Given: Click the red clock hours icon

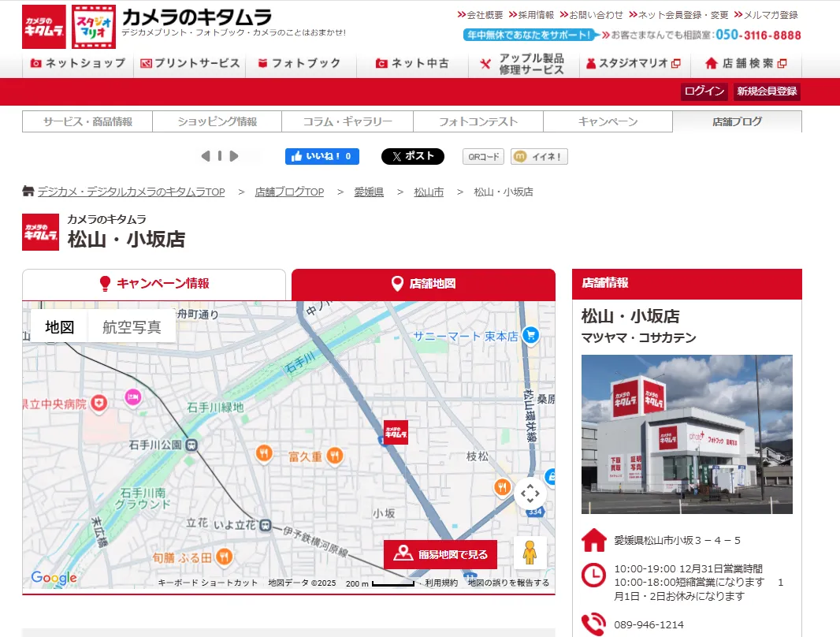Looking at the screenshot, I should [593, 576].
